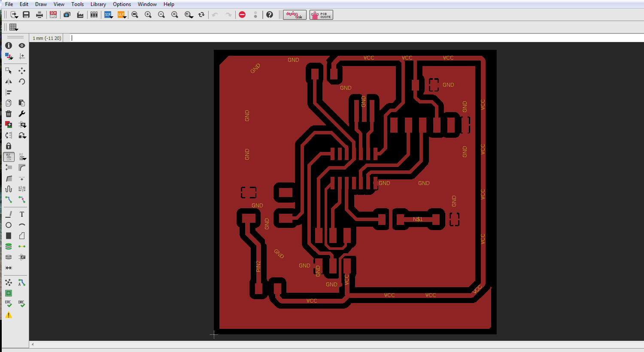Run the DRC design rule check
644x352 pixels.
[x=22, y=304]
